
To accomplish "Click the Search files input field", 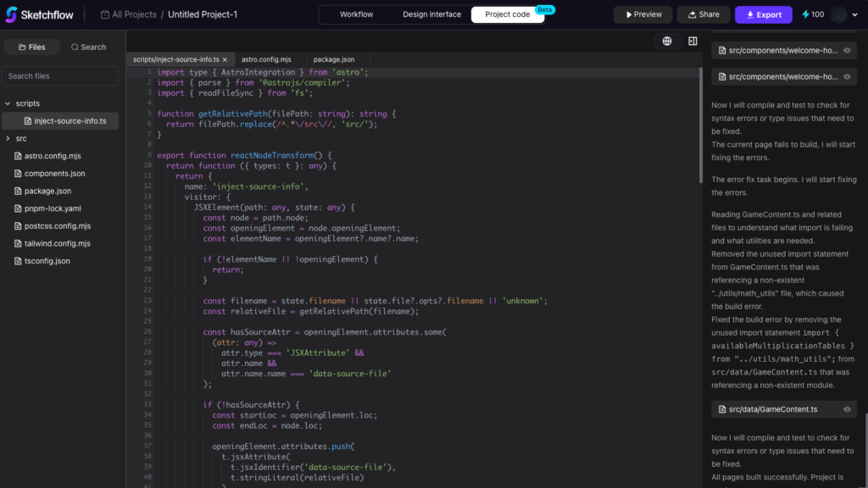I will pyautogui.click(x=61, y=76).
